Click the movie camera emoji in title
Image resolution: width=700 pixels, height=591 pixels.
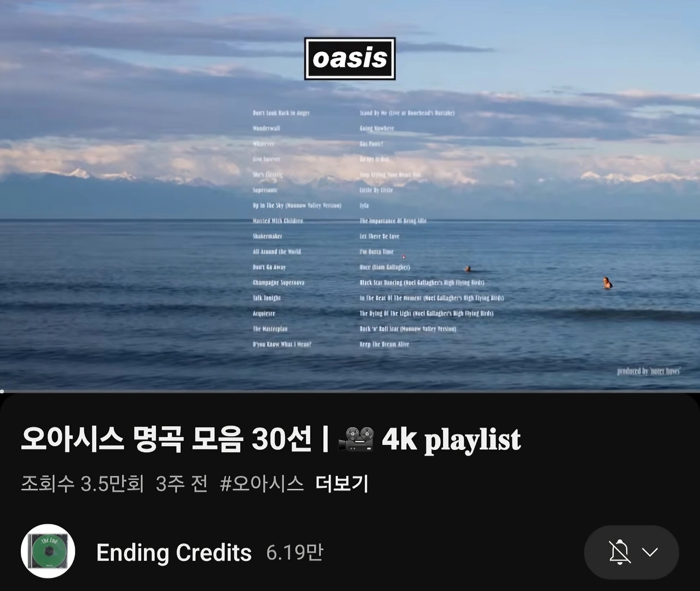tap(356, 439)
